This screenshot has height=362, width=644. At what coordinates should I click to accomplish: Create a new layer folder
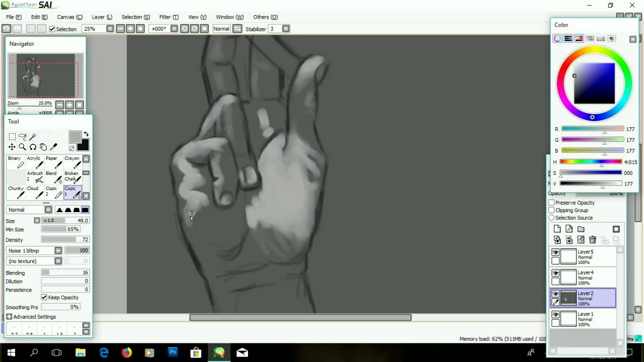(581, 229)
